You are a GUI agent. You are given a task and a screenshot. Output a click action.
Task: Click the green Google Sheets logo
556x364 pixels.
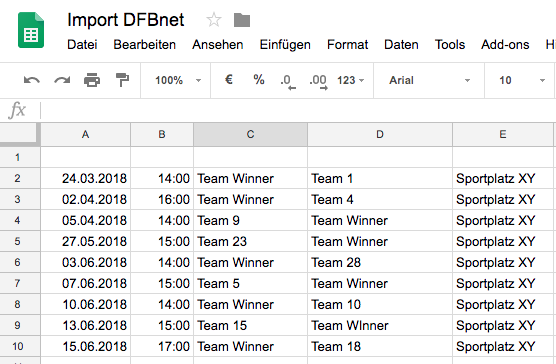(31, 30)
